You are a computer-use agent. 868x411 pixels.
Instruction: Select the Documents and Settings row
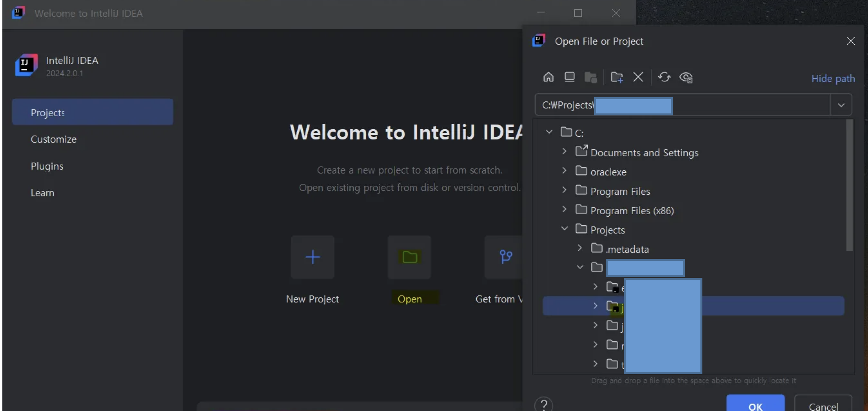click(x=694, y=152)
